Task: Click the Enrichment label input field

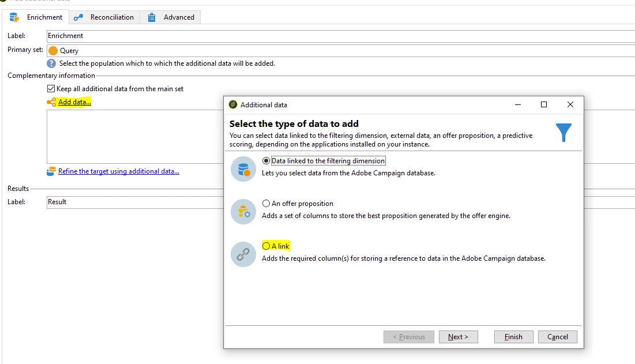Action: click(x=341, y=36)
